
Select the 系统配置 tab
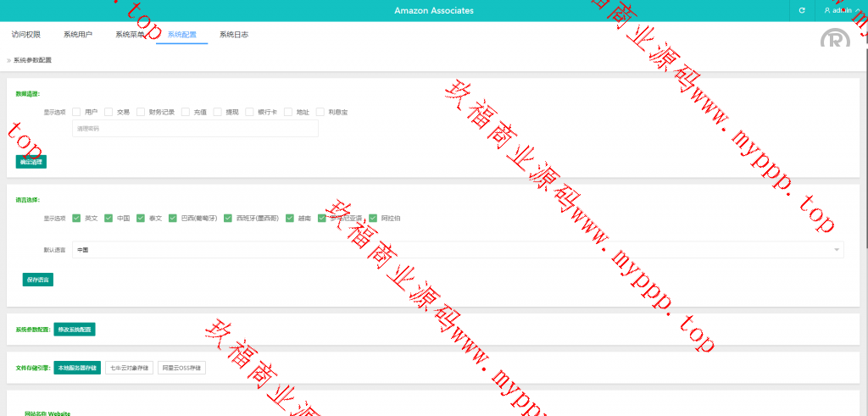tap(181, 35)
